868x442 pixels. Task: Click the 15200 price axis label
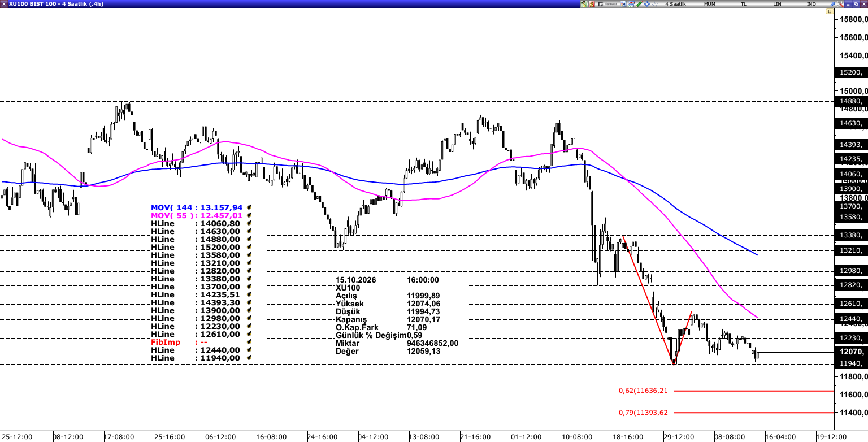[x=851, y=72]
